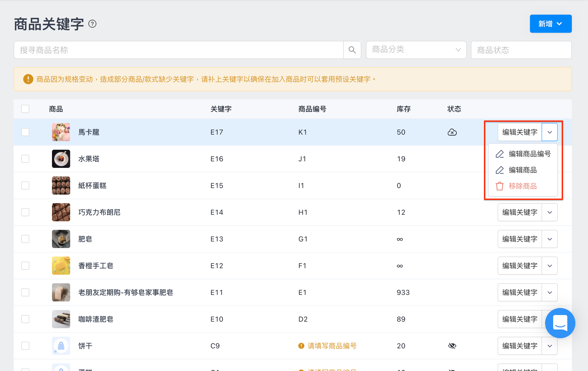
Task: Click the 商品编号 column header
Action: point(312,109)
